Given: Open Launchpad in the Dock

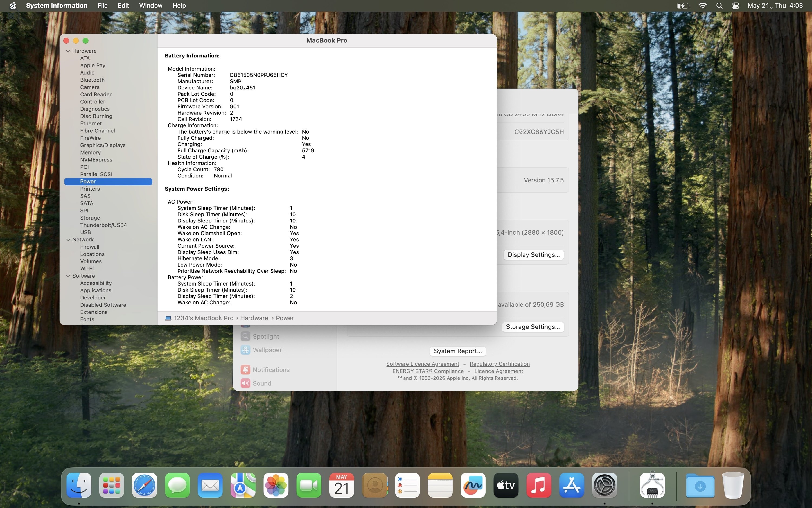Looking at the screenshot, I should point(112,485).
